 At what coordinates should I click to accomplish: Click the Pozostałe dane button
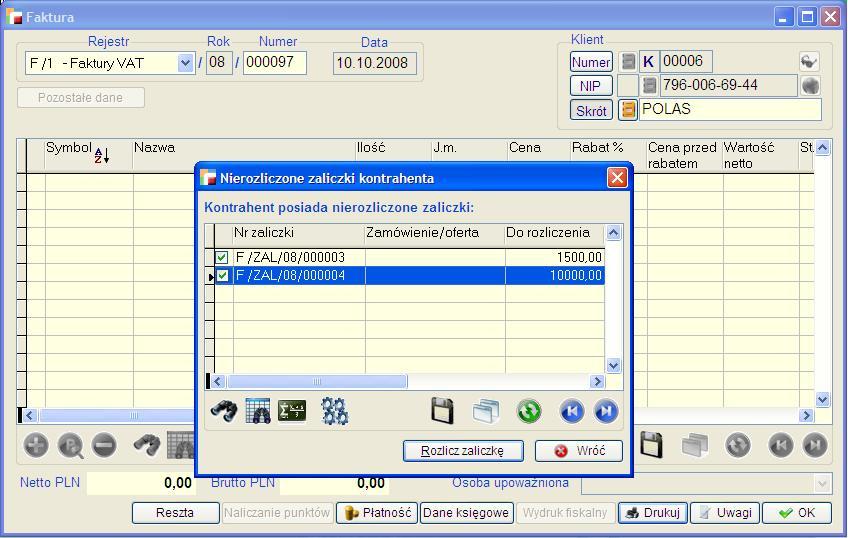[81, 98]
